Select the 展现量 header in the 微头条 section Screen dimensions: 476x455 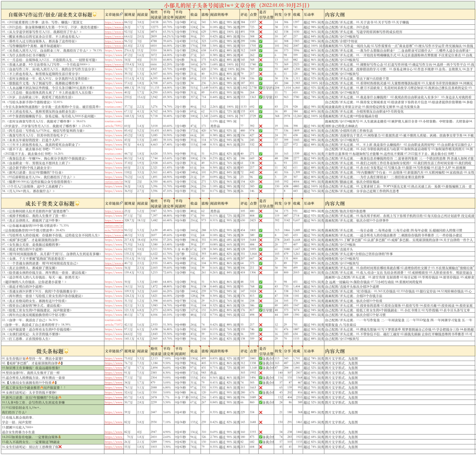pos(129,351)
